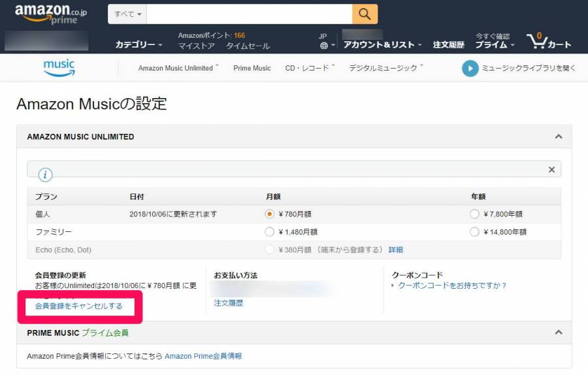Open マイストア in the header
588x375 pixels.
click(x=196, y=46)
